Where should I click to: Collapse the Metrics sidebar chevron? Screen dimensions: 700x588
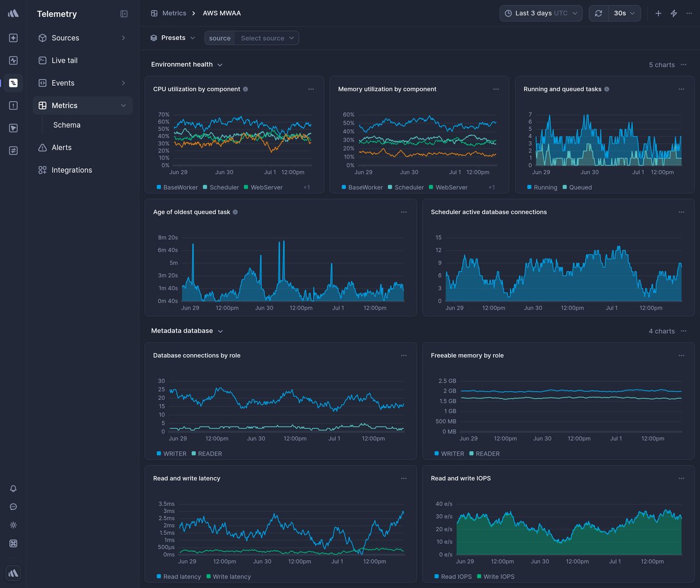pyautogui.click(x=124, y=105)
